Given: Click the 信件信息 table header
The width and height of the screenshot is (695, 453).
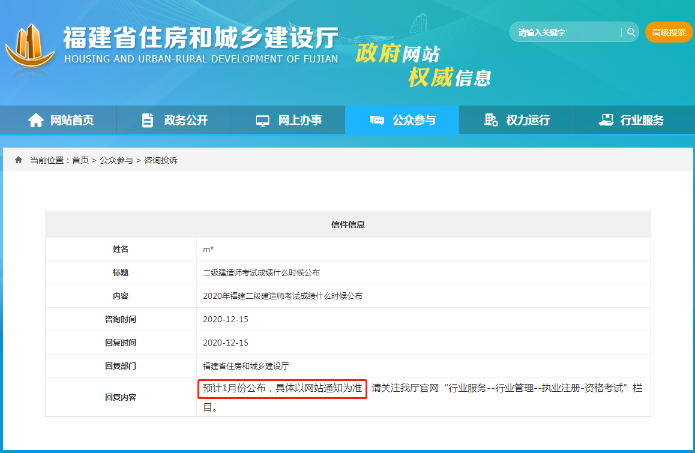Looking at the screenshot, I should click(x=348, y=224).
